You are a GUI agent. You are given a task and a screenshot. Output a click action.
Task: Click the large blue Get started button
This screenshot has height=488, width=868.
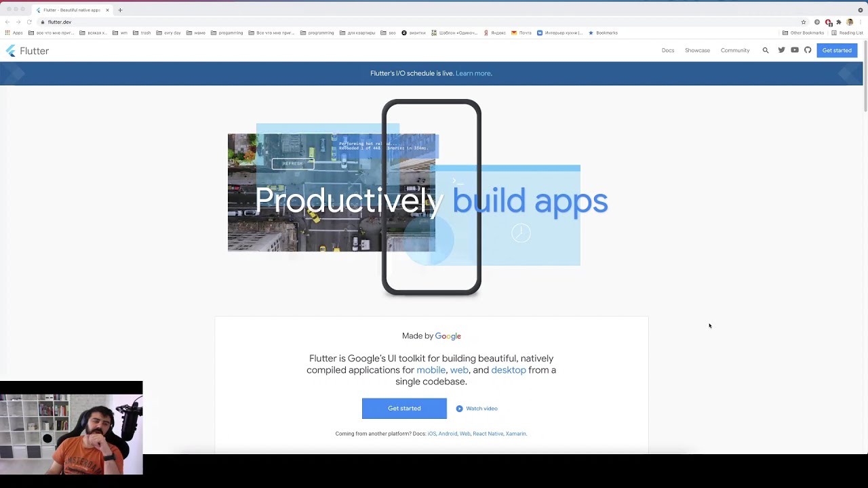pos(404,409)
